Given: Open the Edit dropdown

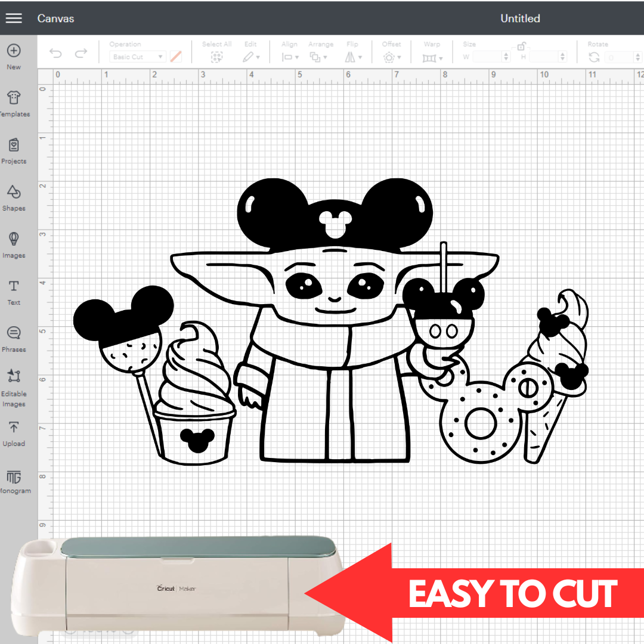Looking at the screenshot, I should (x=251, y=57).
